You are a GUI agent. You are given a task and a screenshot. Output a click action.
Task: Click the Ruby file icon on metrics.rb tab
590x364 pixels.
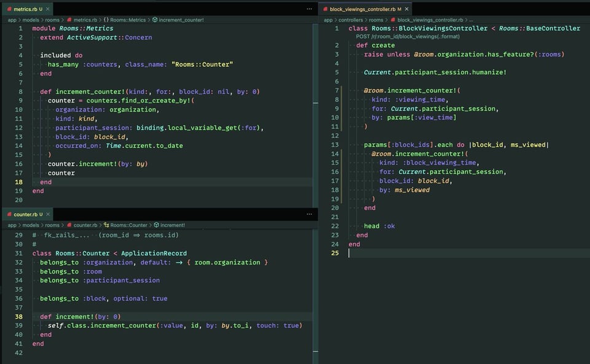pos(9,9)
